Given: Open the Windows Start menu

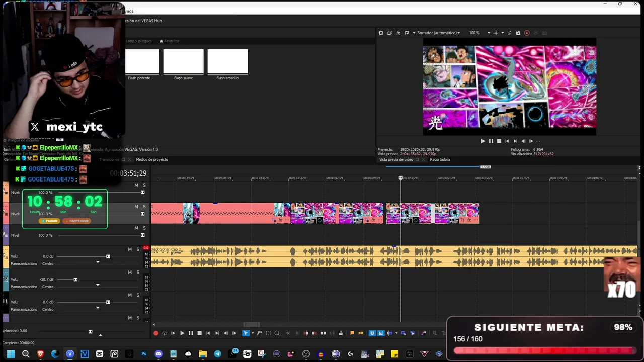Looking at the screenshot, I should pyautogui.click(x=11, y=354).
